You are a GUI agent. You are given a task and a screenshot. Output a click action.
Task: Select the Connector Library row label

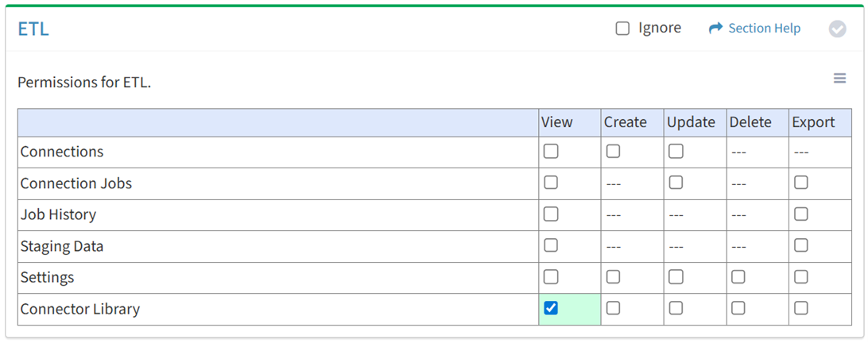click(x=80, y=310)
